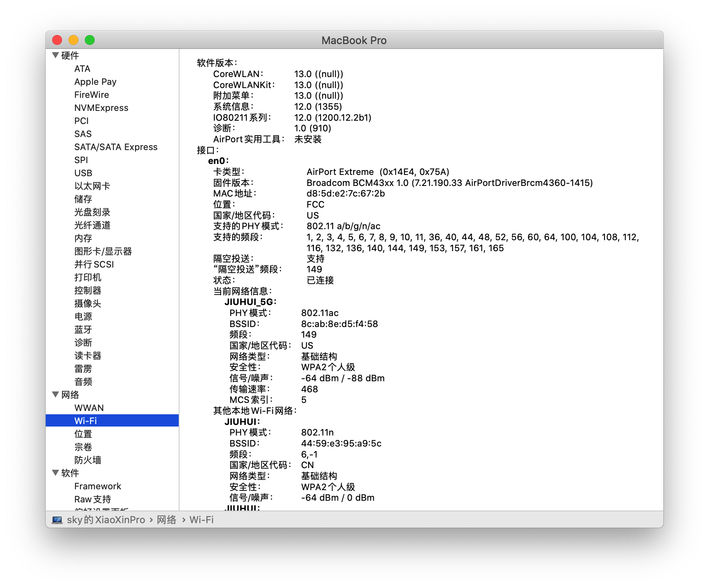The image size is (709, 588).
Task: Click Wi-Fi in the bottom path bar
Action: [x=202, y=520]
